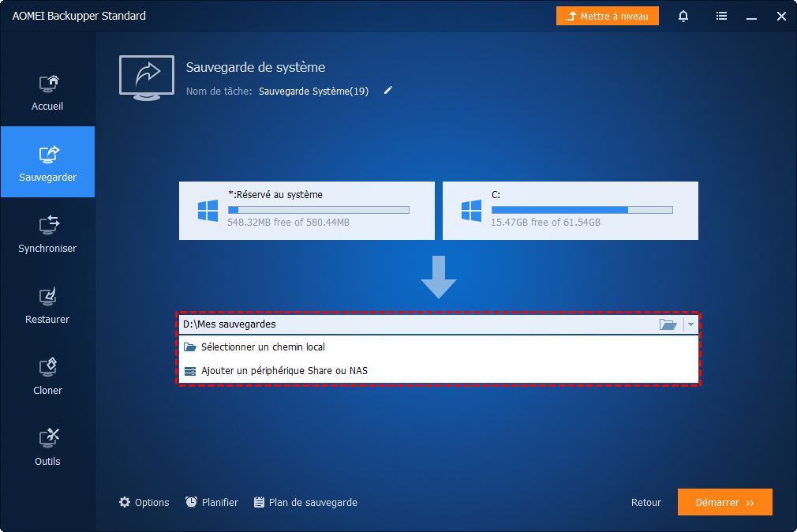The height and width of the screenshot is (532, 797).
Task: Click the 548.32MB free of 580.44MB text
Action: coord(288,223)
